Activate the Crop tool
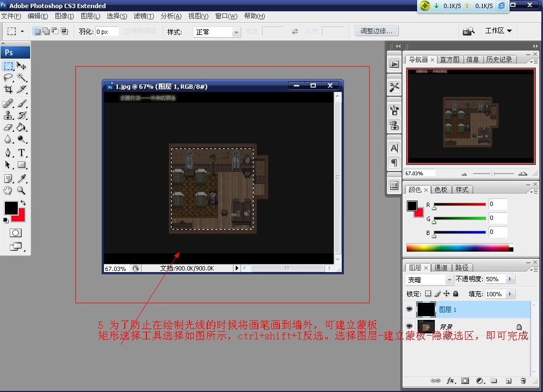543x392 pixels. pyautogui.click(x=8, y=89)
